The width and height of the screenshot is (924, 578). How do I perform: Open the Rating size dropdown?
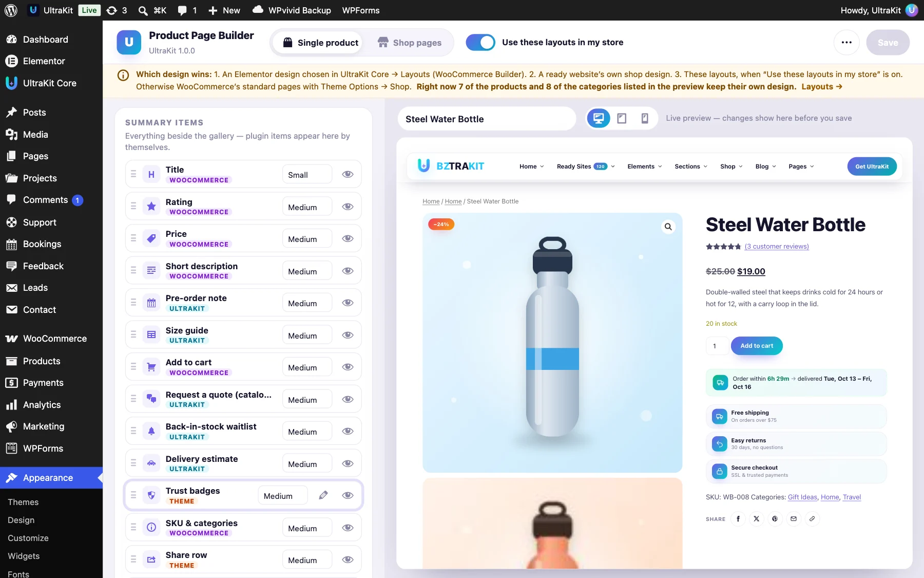pos(307,207)
